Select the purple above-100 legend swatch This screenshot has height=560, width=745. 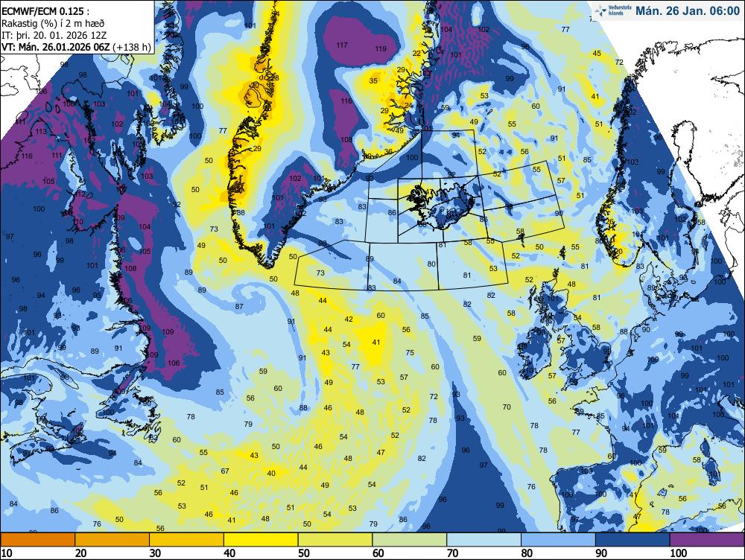(x=708, y=540)
